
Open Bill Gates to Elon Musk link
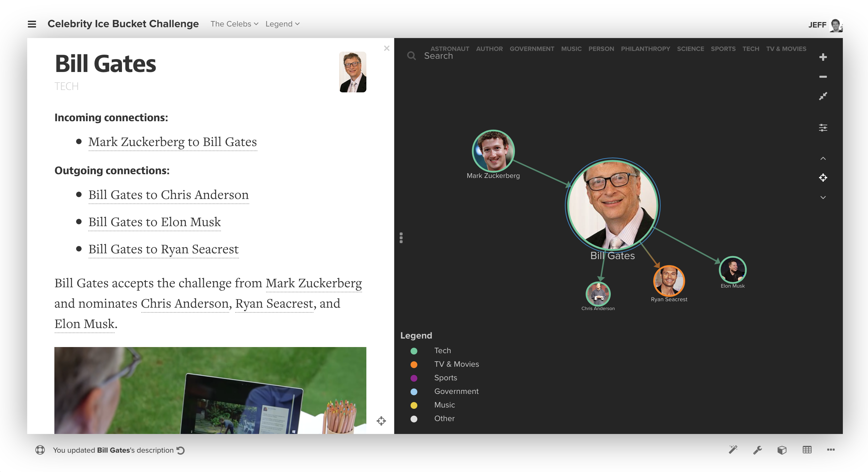(x=155, y=222)
